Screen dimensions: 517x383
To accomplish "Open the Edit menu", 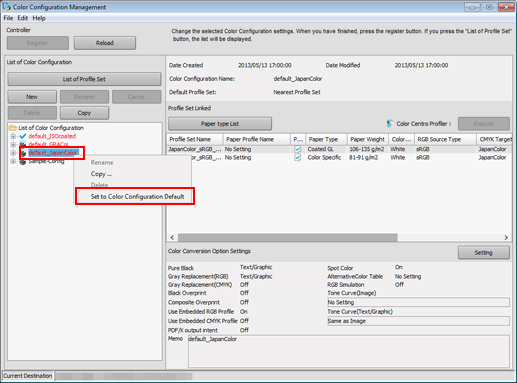I will [23, 18].
